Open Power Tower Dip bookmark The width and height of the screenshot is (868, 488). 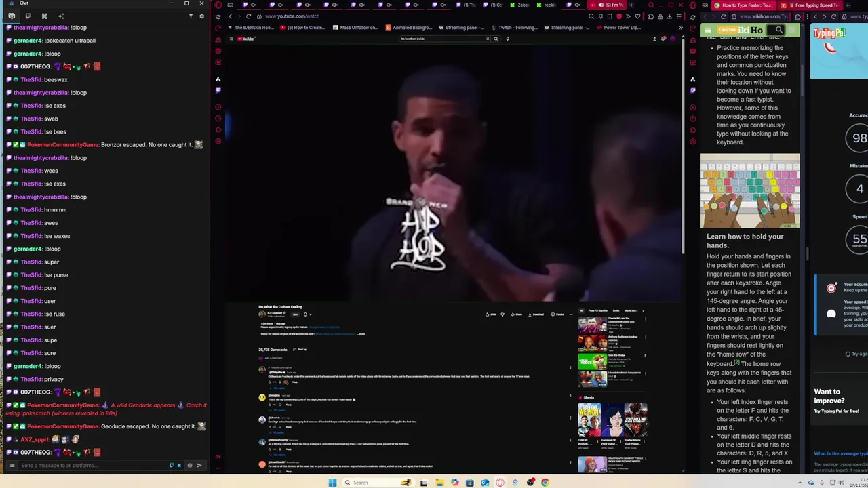(619, 28)
